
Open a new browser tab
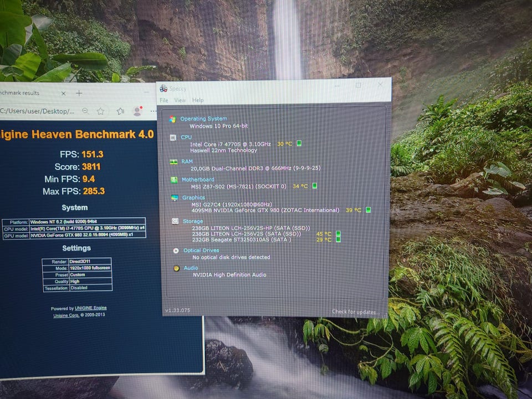coord(79,93)
